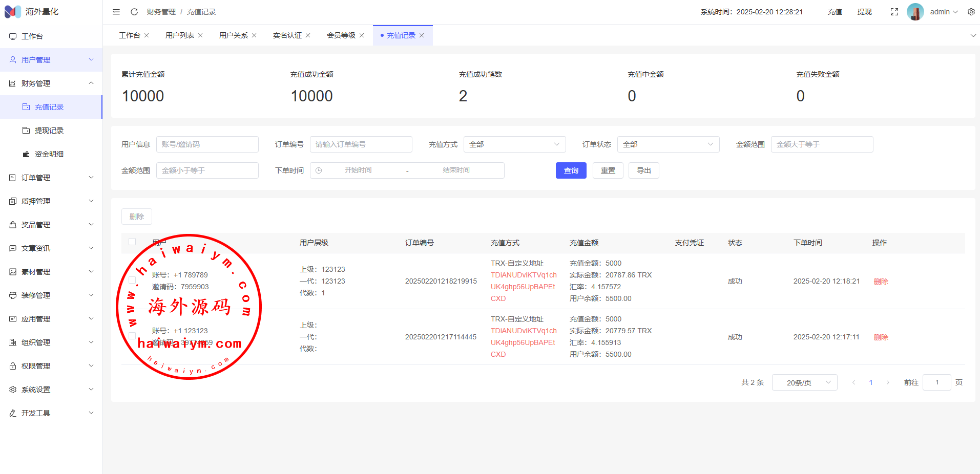Go to 工作台 in the sidebar
Viewport: 980px width, 474px height.
(32, 36)
